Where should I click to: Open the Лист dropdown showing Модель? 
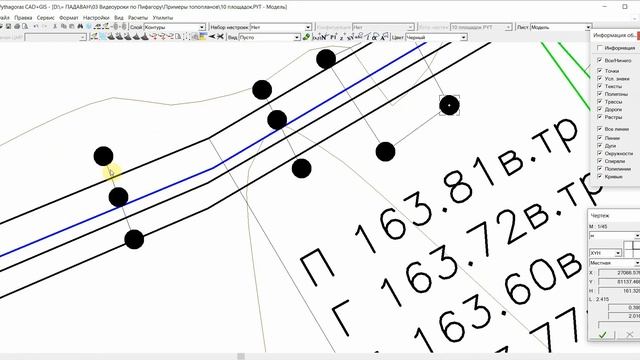point(561,27)
